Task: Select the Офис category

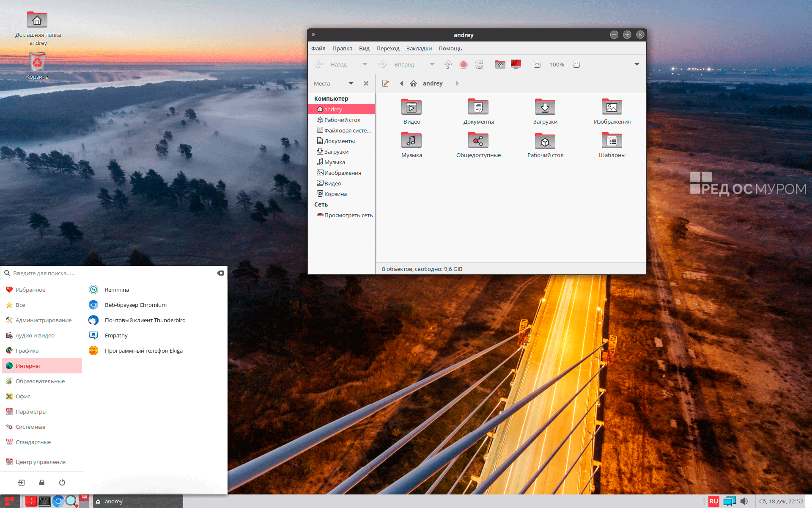Action: point(23,396)
